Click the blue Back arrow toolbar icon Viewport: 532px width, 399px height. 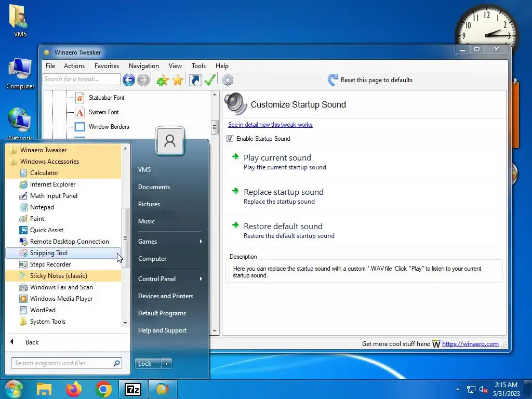coord(129,80)
